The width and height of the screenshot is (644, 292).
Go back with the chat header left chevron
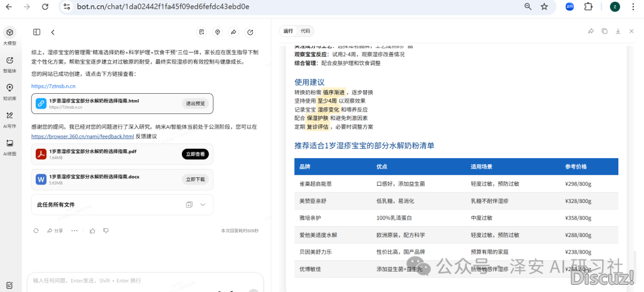[53, 32]
